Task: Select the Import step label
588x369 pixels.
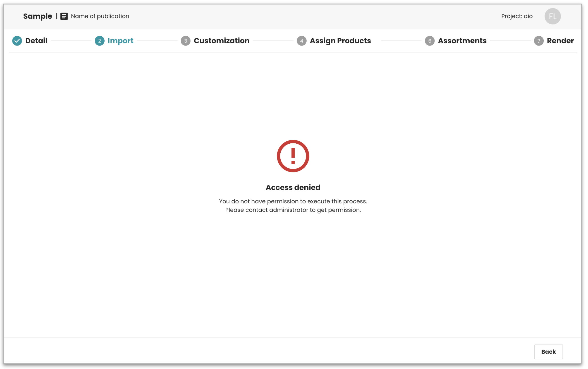Action: pos(120,41)
